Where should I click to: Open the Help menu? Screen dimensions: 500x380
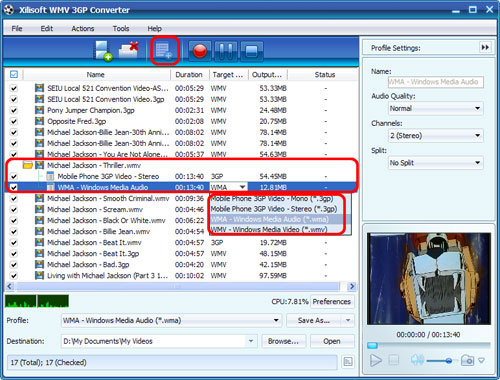coord(155,28)
